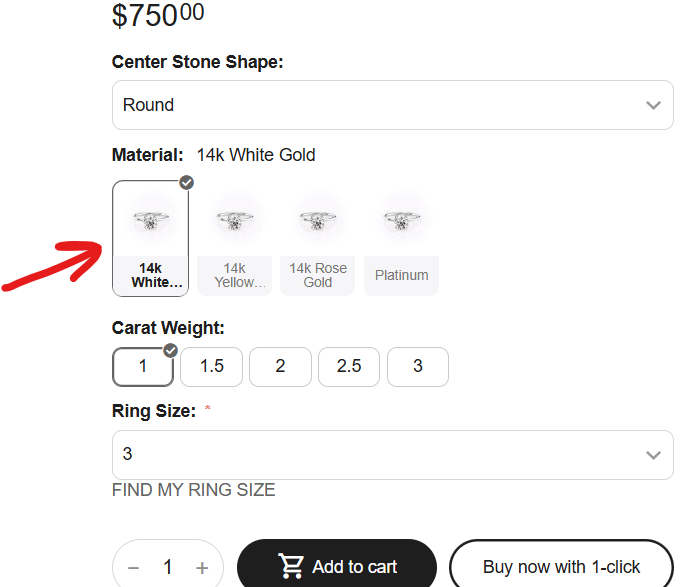Pick 2.5 carat weight
687x587 pixels.
tap(349, 366)
